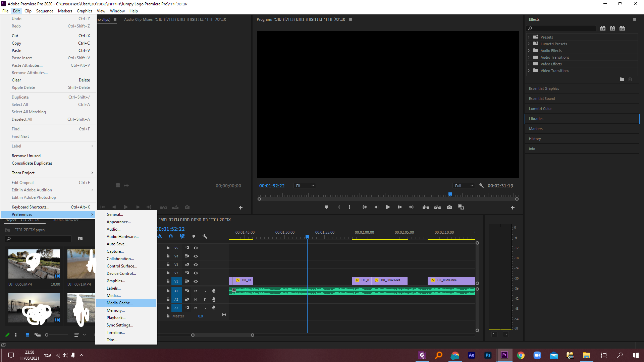The width and height of the screenshot is (644, 362).
Task: Open the Sequence menu
Action: point(45,11)
